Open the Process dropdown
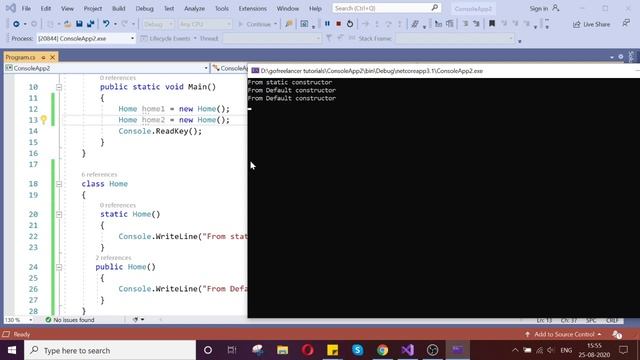 [x=132, y=38]
